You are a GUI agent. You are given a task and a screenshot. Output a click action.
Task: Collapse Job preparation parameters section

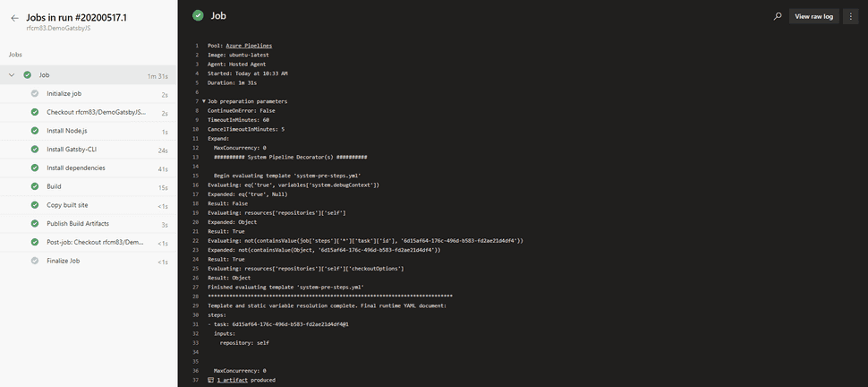204,101
